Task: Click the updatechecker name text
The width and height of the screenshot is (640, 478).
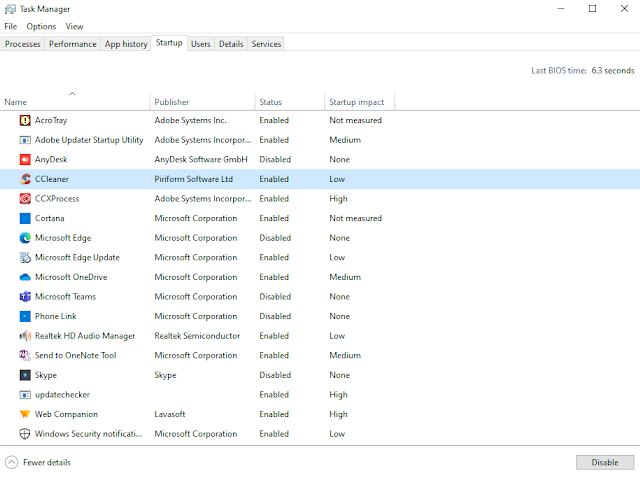Action: [x=62, y=395]
